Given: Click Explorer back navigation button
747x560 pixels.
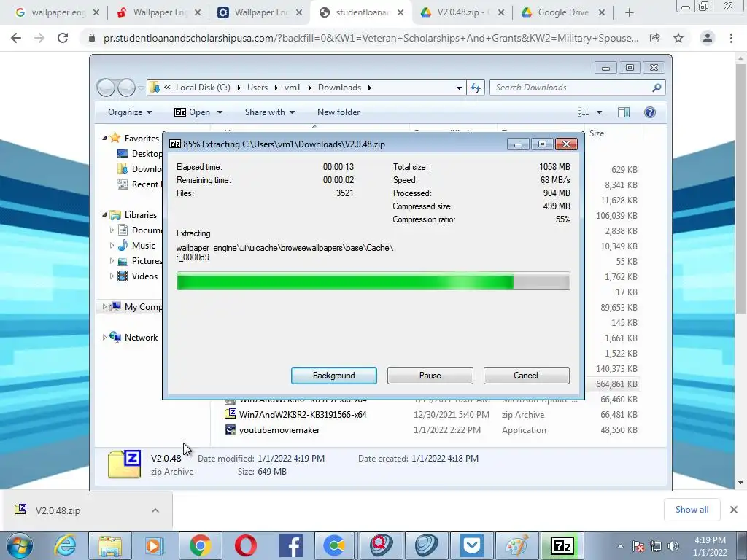Looking at the screenshot, I should tap(106, 87).
